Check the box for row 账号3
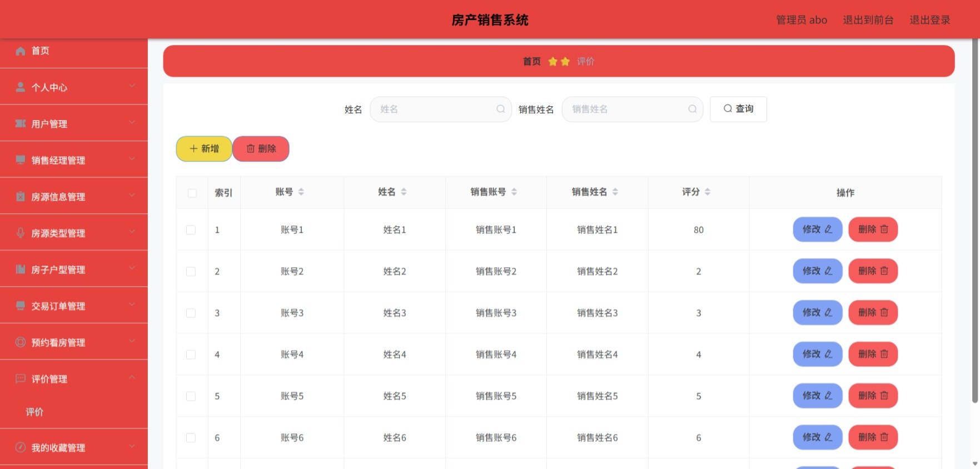The width and height of the screenshot is (980, 469). (191, 313)
